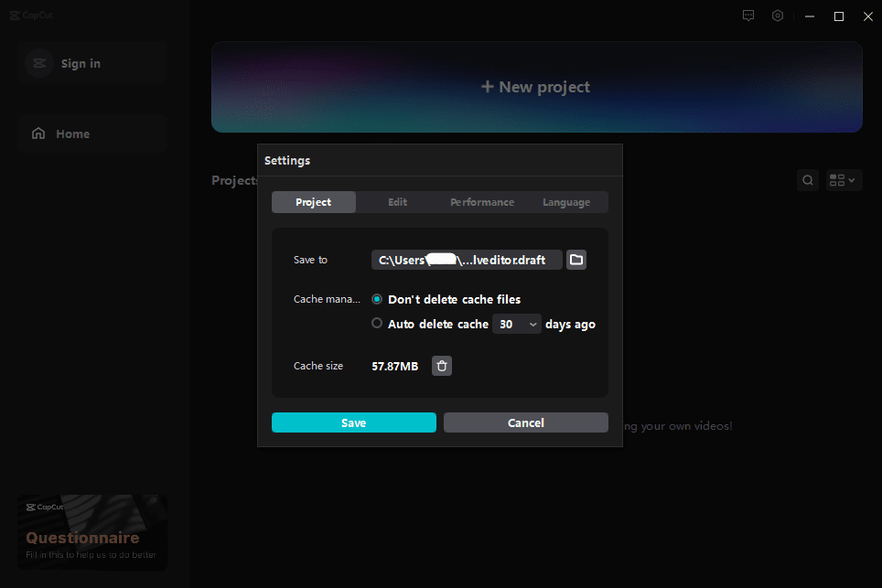This screenshot has width=882, height=588.
Task: Expand the projects grid view layout dropdown
Action: [844, 180]
